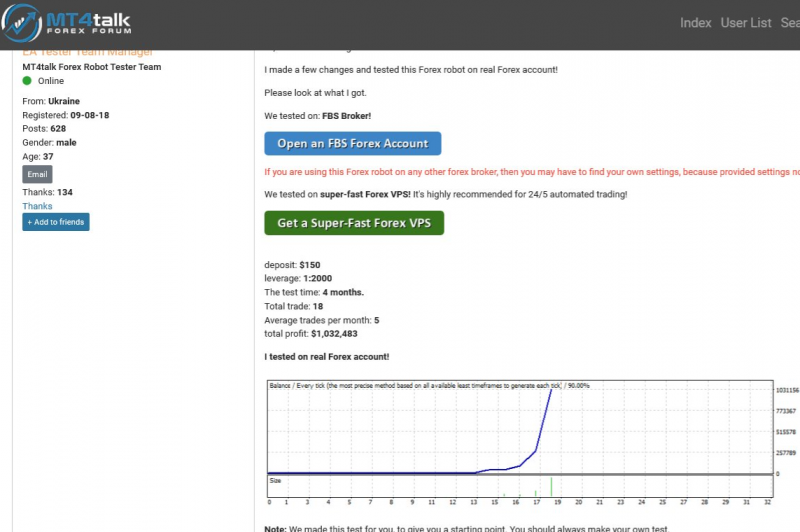Image resolution: width=800 pixels, height=532 pixels.
Task: Click the Get a Super-Fast Forex VPS button
Action: coord(354,223)
